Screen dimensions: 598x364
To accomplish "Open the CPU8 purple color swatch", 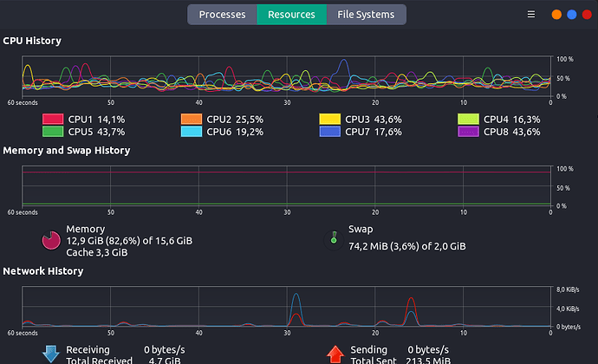I will (469, 132).
